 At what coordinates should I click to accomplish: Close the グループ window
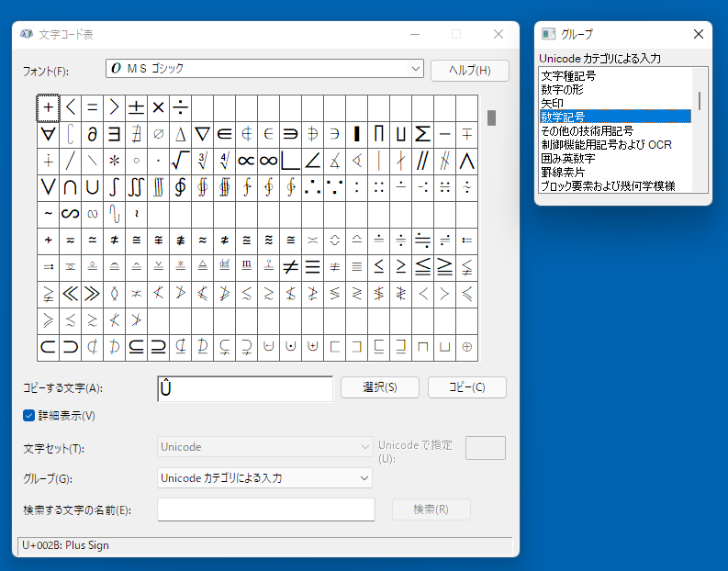point(699,34)
